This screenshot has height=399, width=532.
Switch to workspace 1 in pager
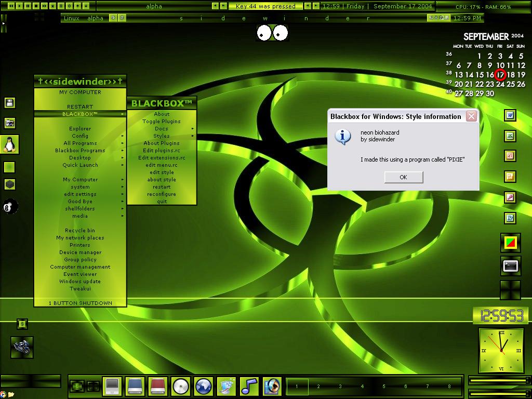(x=297, y=386)
